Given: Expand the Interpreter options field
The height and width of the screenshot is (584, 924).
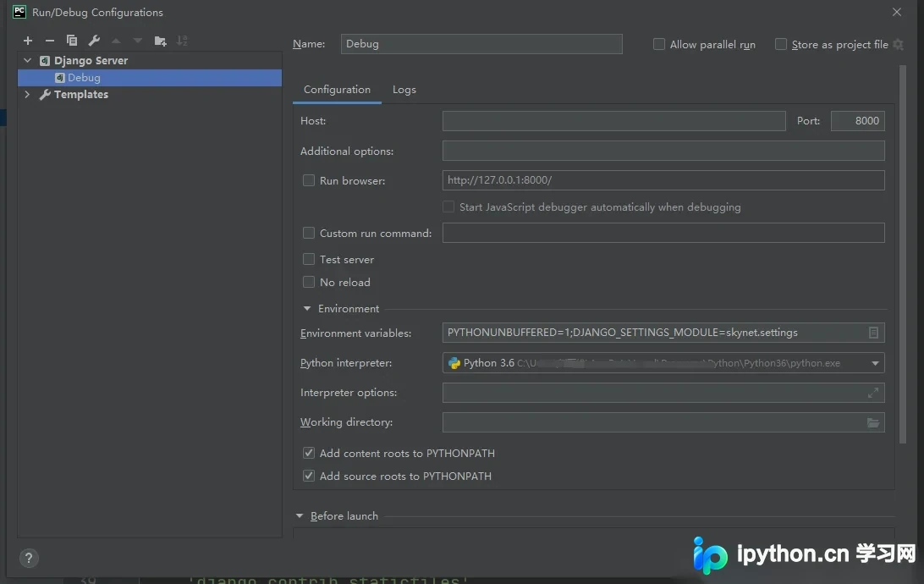Looking at the screenshot, I should [873, 393].
